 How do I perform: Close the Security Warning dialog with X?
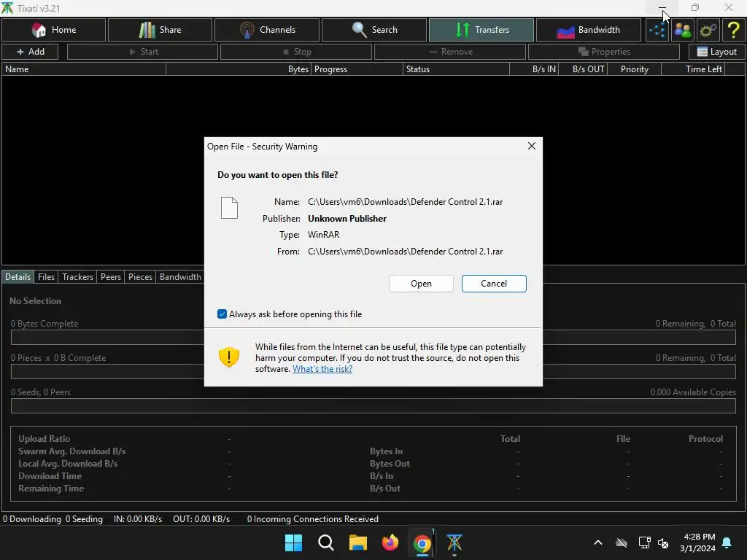pos(532,146)
